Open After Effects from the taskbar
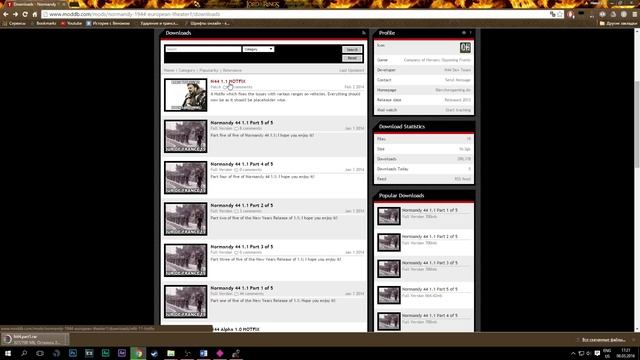Image resolution: width=640 pixels, height=360 pixels. click(122, 353)
